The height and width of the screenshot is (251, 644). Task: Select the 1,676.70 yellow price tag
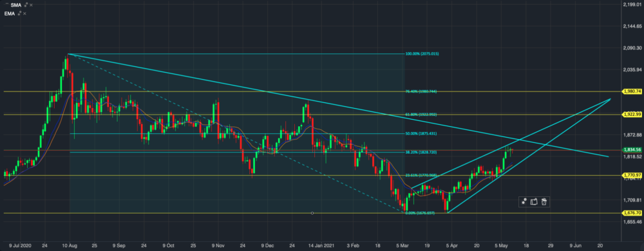632,213
